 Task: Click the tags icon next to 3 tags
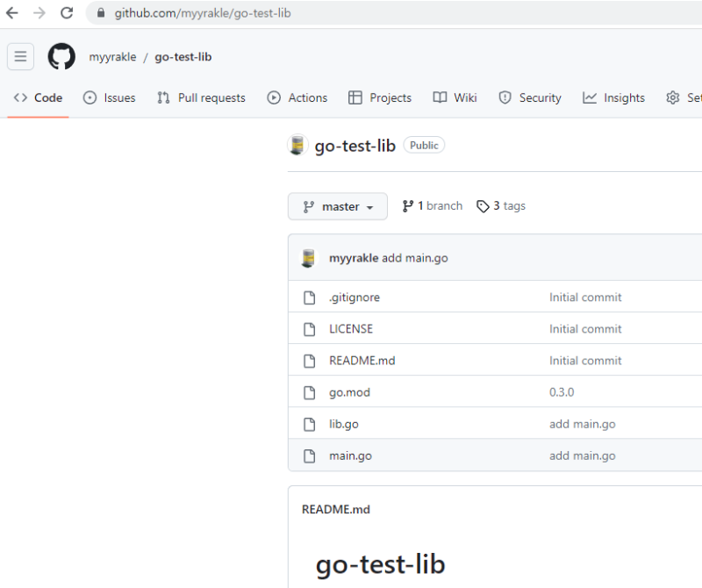483,206
